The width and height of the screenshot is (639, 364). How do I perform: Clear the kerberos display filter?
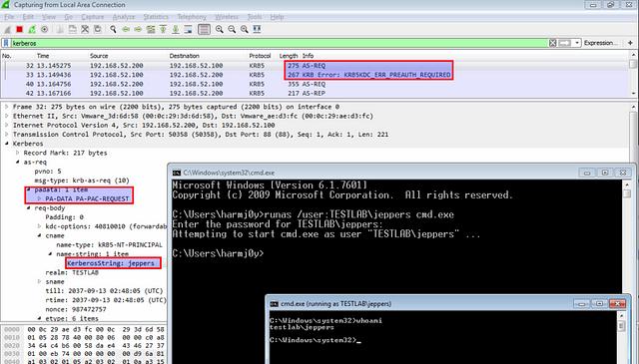[552, 43]
